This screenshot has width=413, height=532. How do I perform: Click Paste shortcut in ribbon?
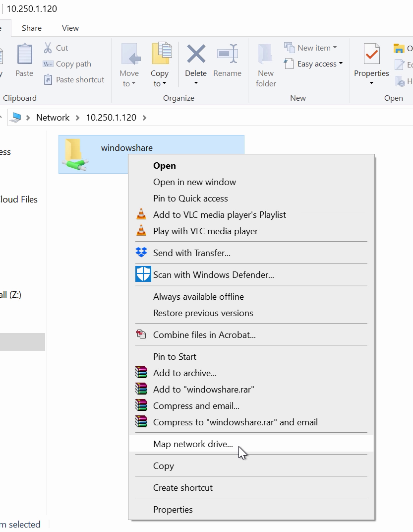coord(74,80)
